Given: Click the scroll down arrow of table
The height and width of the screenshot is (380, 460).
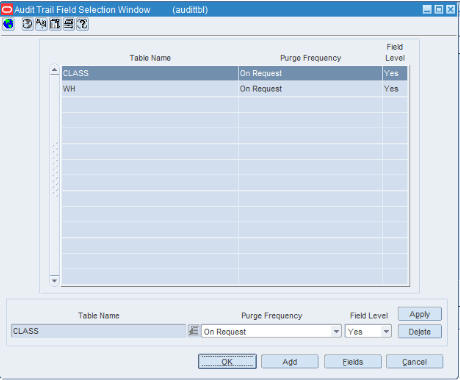Looking at the screenshot, I should tap(54, 281).
